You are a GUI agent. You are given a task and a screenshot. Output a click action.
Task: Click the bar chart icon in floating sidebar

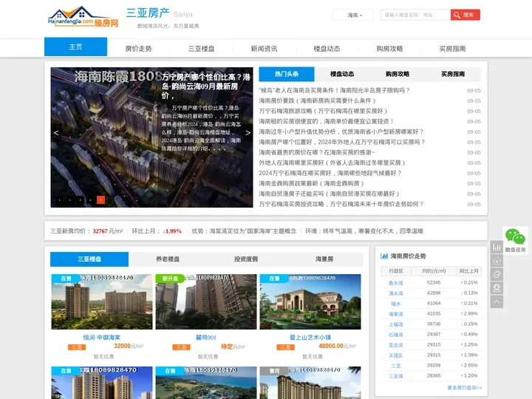point(497,247)
